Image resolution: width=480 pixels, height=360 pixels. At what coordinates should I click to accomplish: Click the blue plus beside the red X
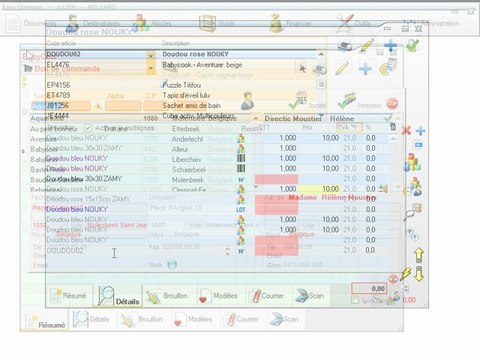420,131
